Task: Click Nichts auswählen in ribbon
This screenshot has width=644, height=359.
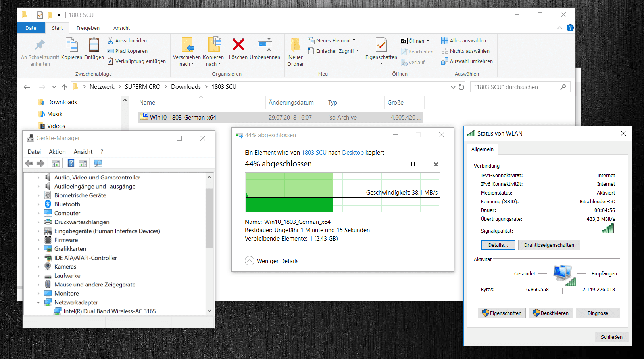Action: (465, 51)
